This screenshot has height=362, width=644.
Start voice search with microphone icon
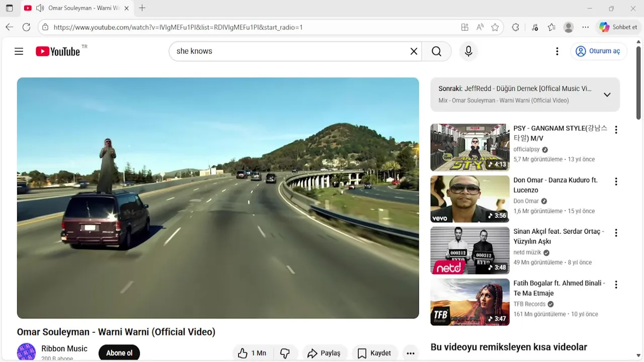point(468,51)
